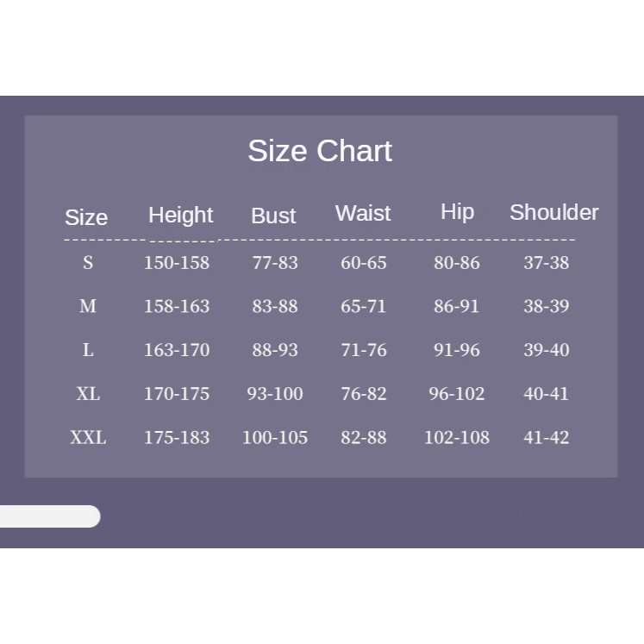Select the XXL size row label
This screenshot has height=644, width=644.
[x=88, y=437]
